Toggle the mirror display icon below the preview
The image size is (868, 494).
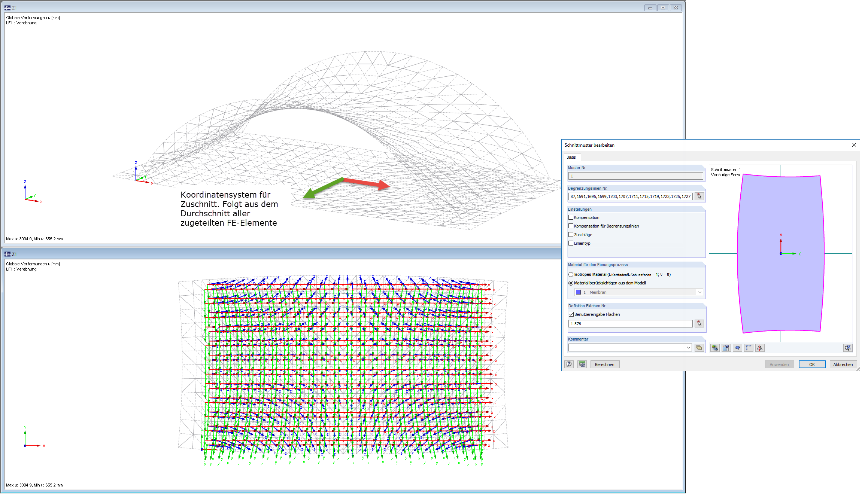(759, 348)
